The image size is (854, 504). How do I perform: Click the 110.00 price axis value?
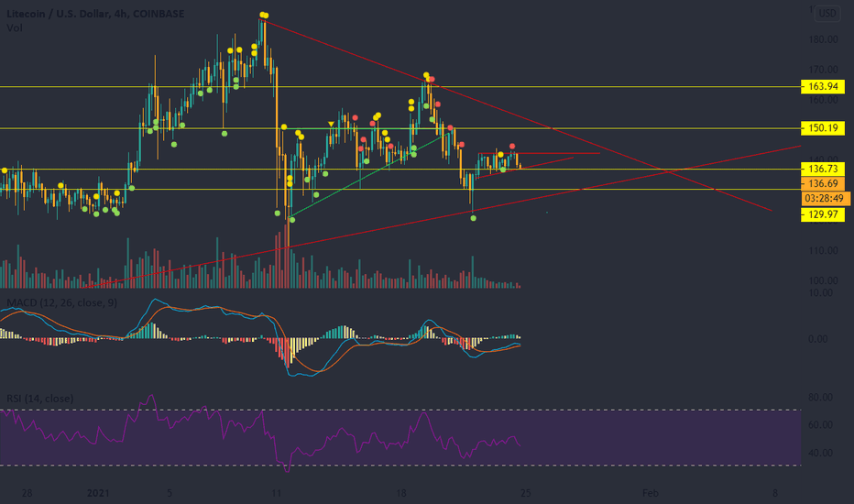[823, 251]
